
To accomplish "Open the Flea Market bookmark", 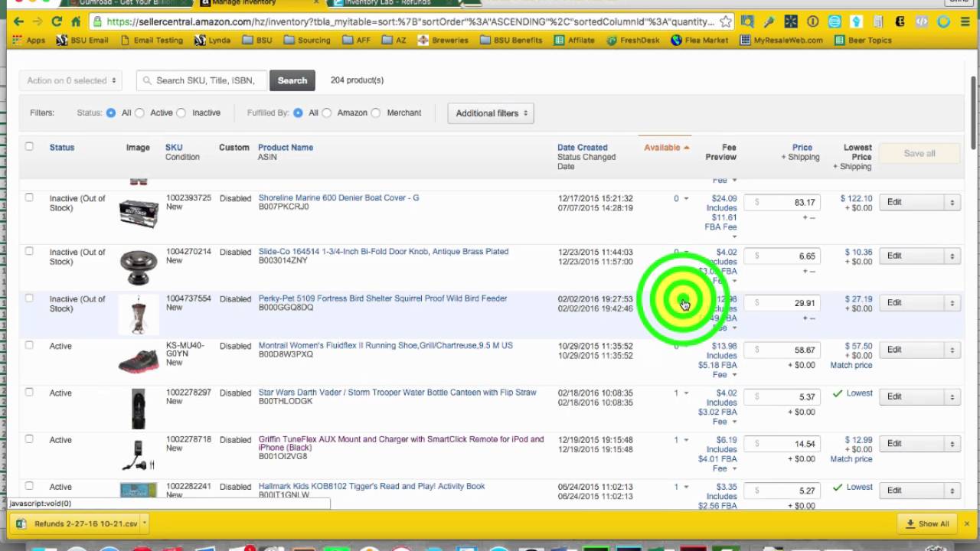I will (699, 40).
